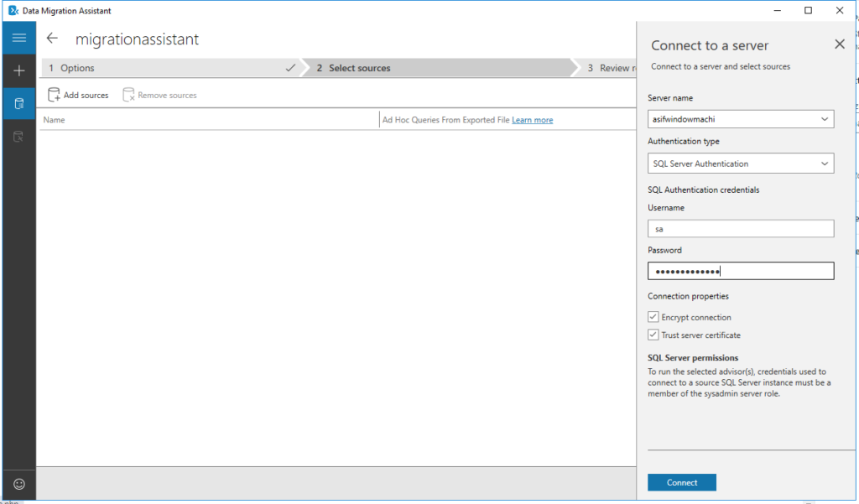Screen dimensions: 859x504
Task: Expand the SQL Server Authentication selector
Action: coord(824,163)
